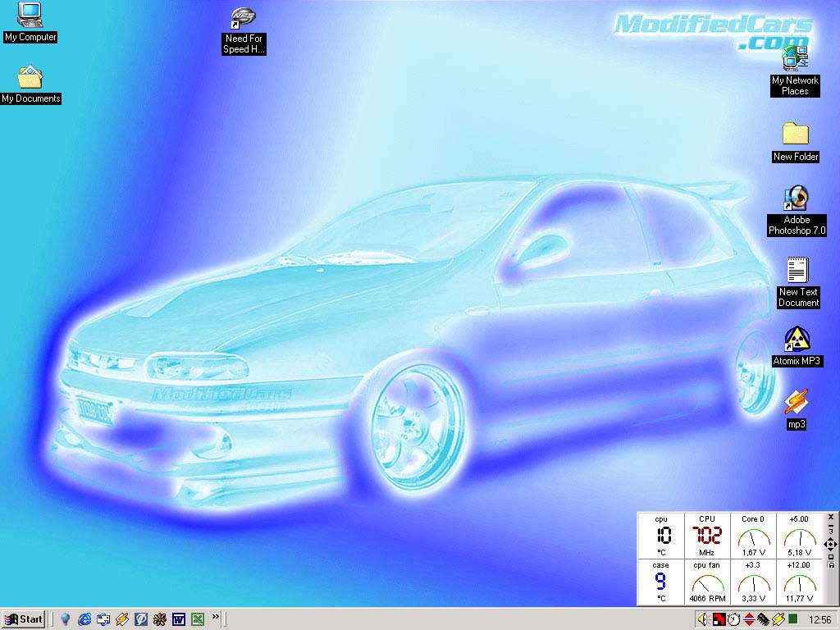Click the cpu fan RPM gauge
Screen dimensions: 840x630
[x=706, y=582]
